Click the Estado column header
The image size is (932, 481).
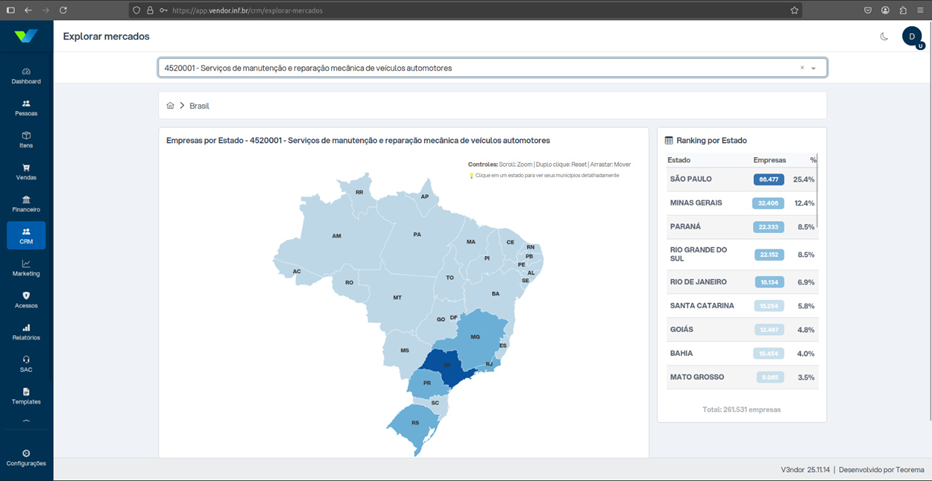[x=679, y=160]
